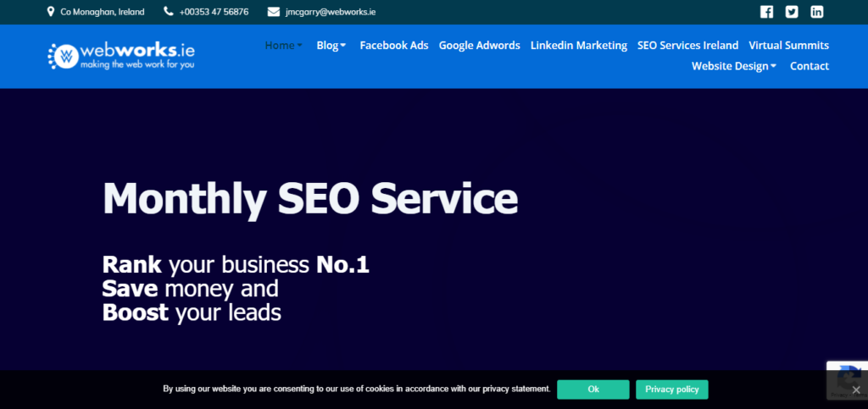
Task: Expand the Home dropdown menu
Action: [283, 46]
